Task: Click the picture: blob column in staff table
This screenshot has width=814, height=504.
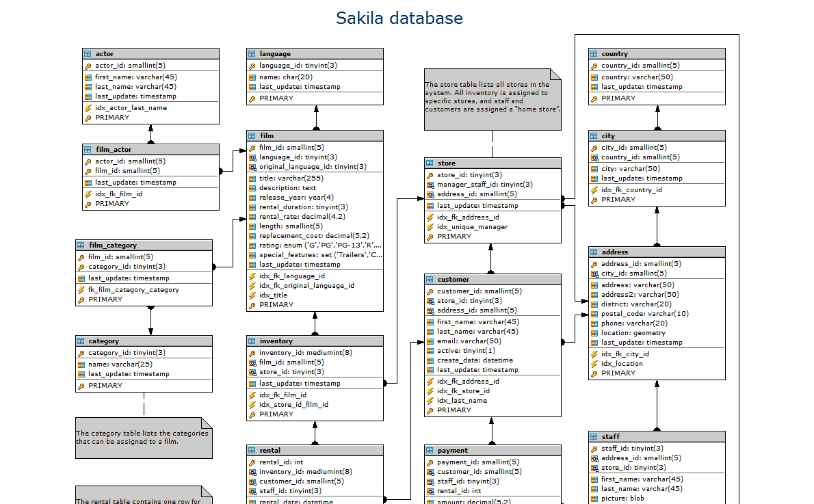Action: [622, 499]
